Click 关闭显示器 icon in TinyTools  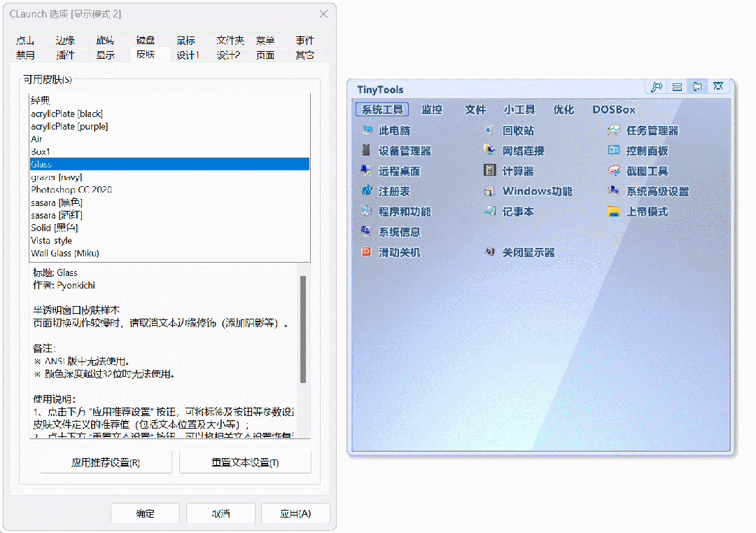pyautogui.click(x=490, y=251)
